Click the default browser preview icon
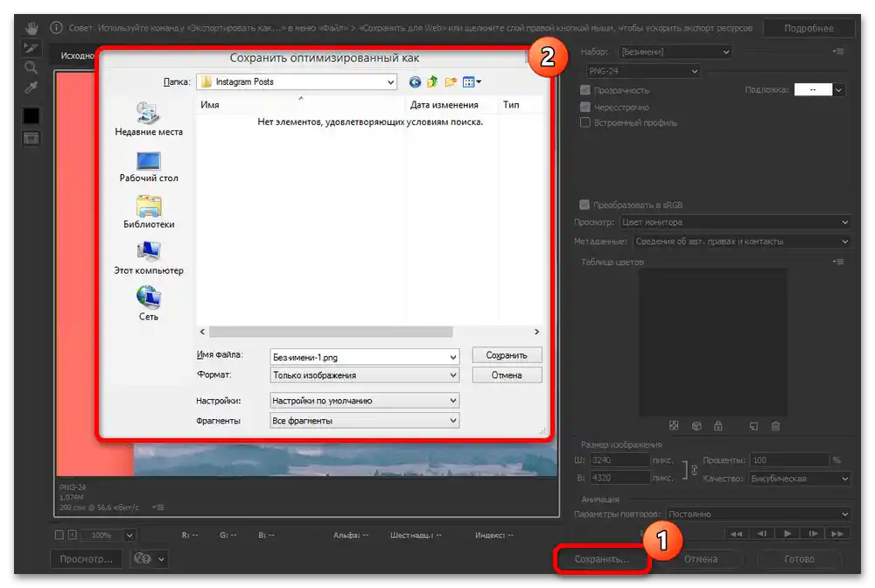 pyautogui.click(x=143, y=558)
